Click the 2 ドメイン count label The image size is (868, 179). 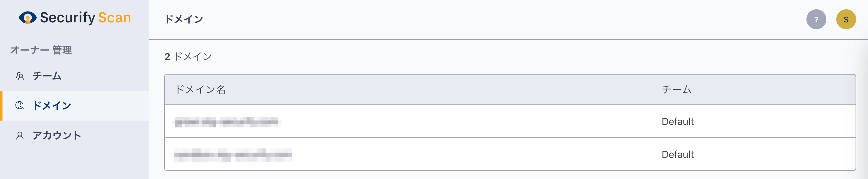point(188,57)
